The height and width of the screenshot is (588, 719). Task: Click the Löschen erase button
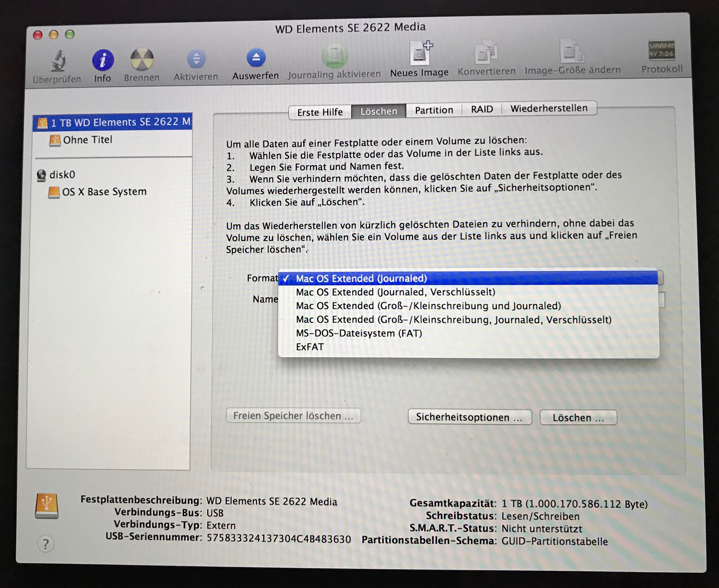[x=578, y=418]
